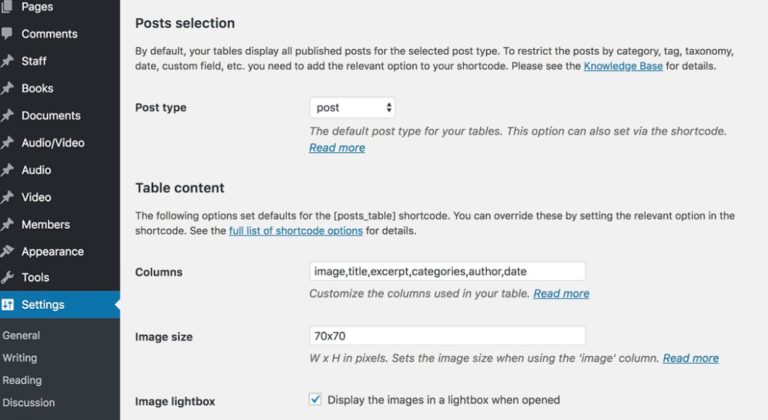Click the pin icon next to Audio/Video
Viewport: 768px width, 420px height.
(x=7, y=143)
